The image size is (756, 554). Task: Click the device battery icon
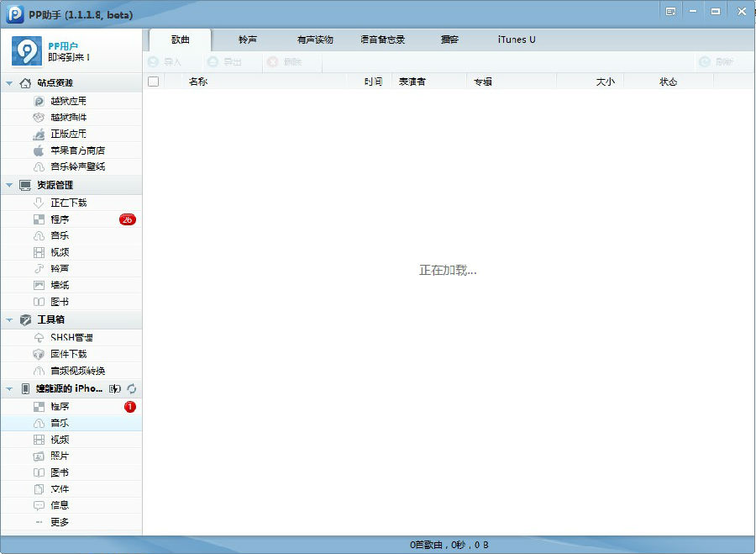(x=116, y=389)
